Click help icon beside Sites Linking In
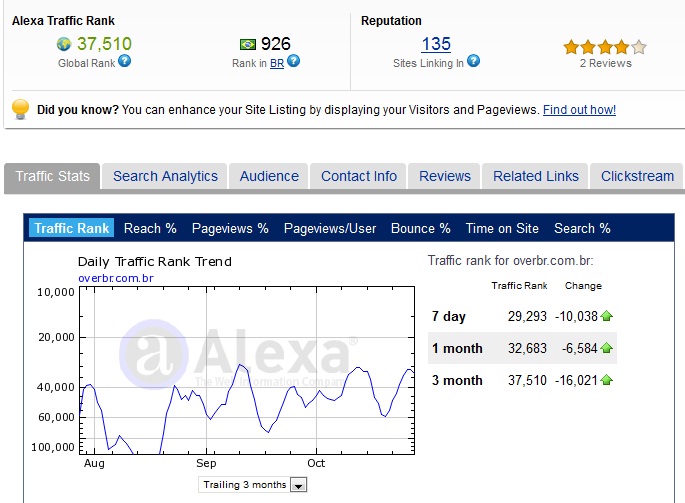Image resolution: width=685 pixels, height=503 pixels. pyautogui.click(x=473, y=62)
